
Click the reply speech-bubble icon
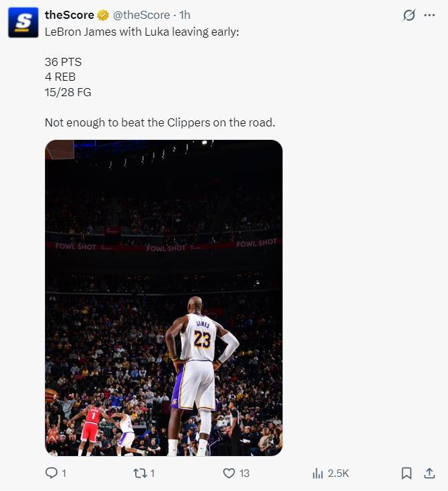click(x=51, y=473)
